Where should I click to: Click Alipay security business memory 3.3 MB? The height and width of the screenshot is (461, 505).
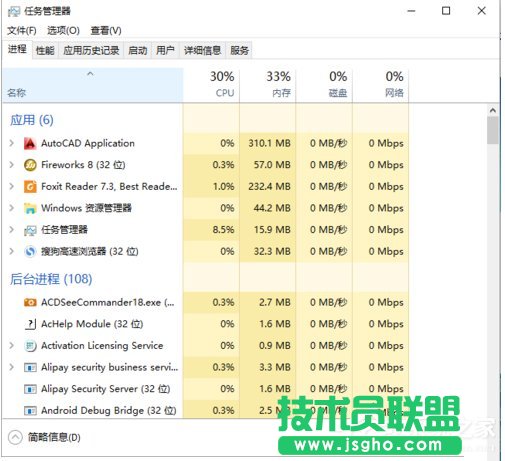[x=275, y=367]
